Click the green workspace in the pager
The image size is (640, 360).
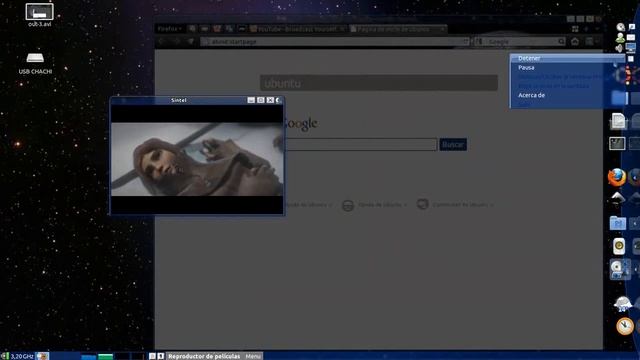[105, 357]
